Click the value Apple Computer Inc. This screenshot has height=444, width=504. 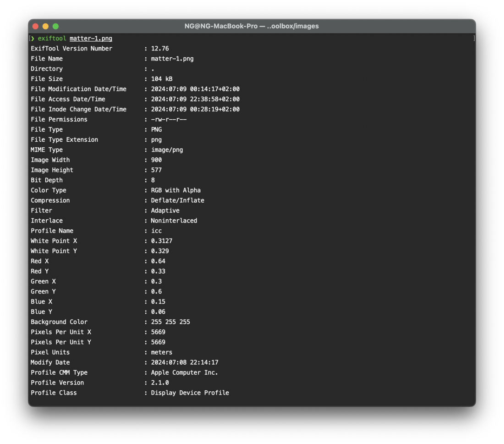pos(185,372)
